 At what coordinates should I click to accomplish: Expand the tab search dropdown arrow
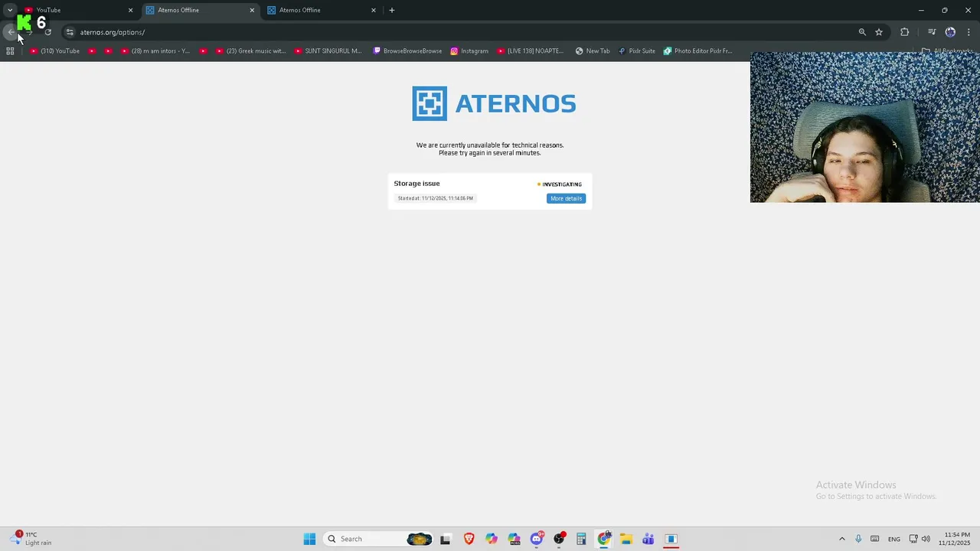click(x=10, y=10)
